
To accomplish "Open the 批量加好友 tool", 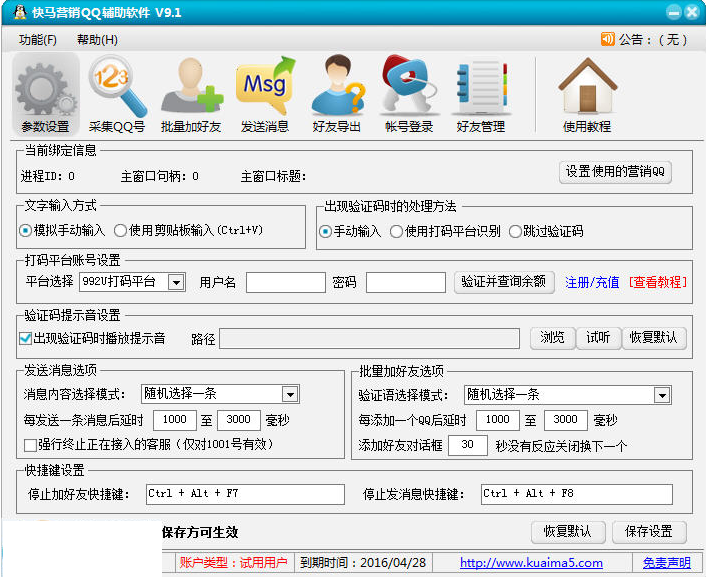I will [190, 93].
